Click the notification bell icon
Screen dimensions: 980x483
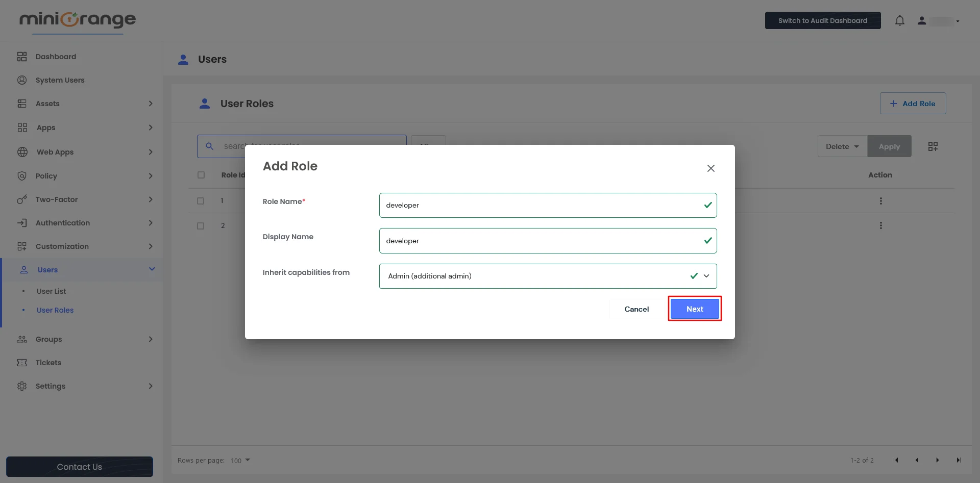tap(900, 20)
